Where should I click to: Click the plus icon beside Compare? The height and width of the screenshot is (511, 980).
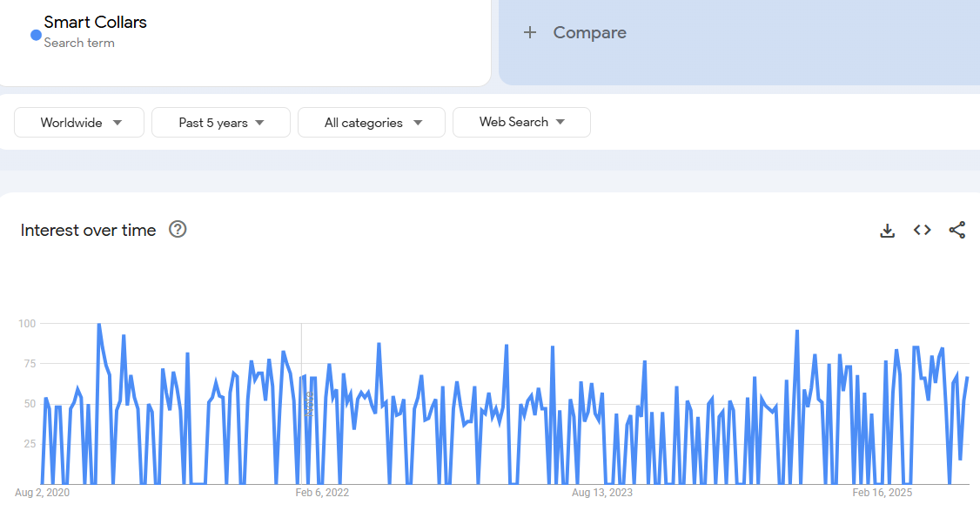[530, 33]
